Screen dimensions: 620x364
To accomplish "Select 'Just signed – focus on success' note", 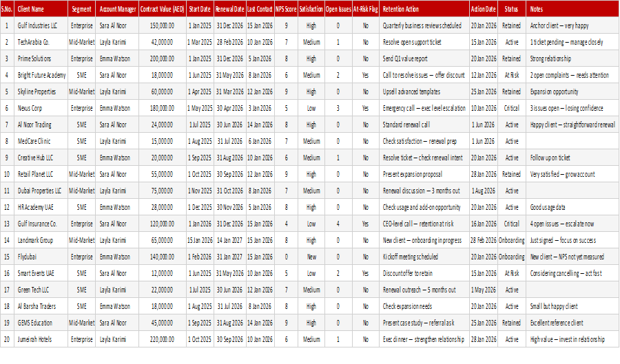I will click(572, 240).
